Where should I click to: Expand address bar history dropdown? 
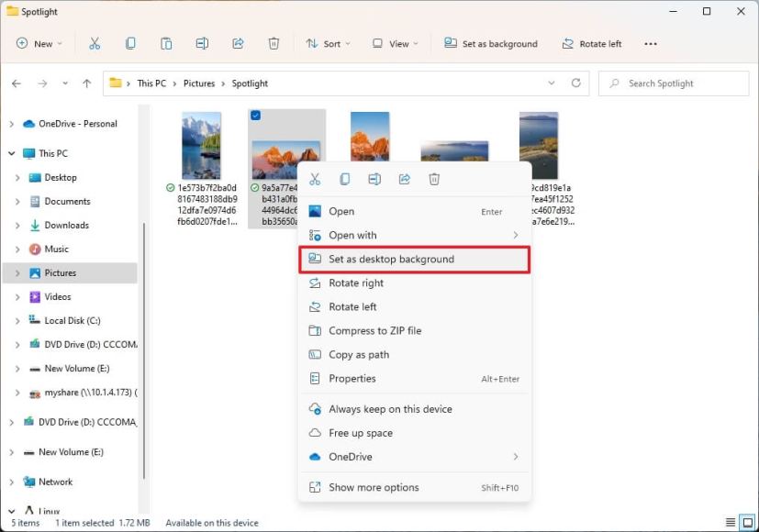(552, 83)
